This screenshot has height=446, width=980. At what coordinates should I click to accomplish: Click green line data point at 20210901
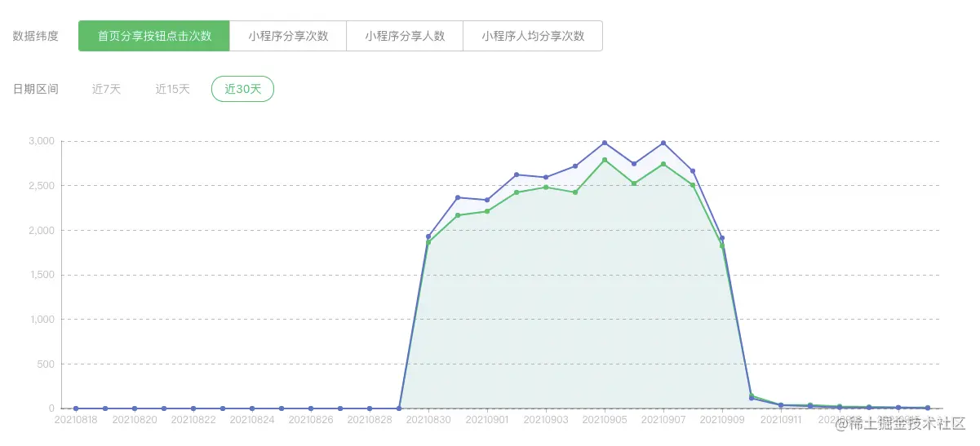point(487,211)
